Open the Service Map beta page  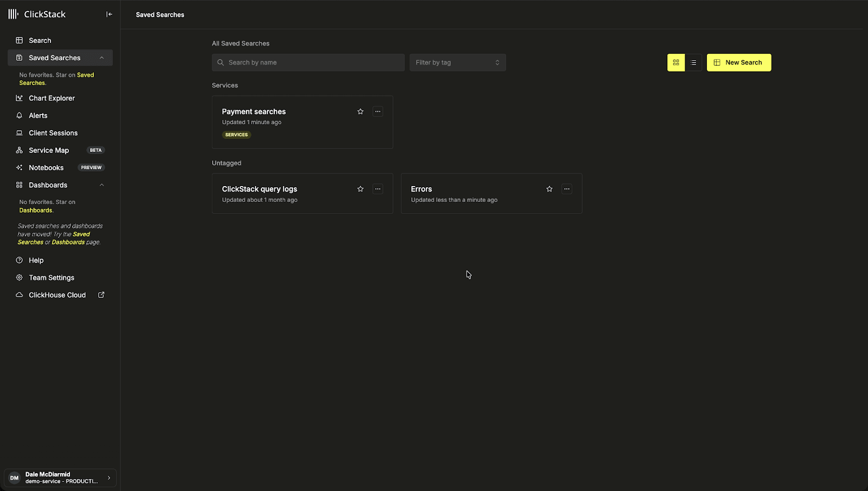click(x=49, y=150)
